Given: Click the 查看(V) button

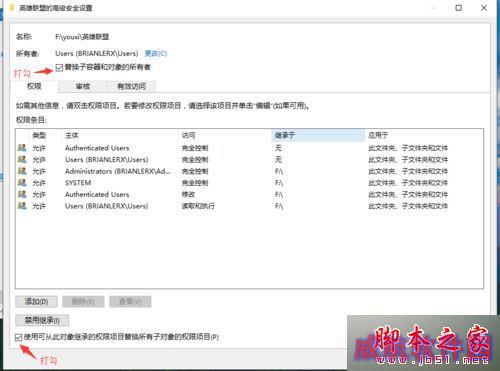Looking at the screenshot, I should (130, 302).
